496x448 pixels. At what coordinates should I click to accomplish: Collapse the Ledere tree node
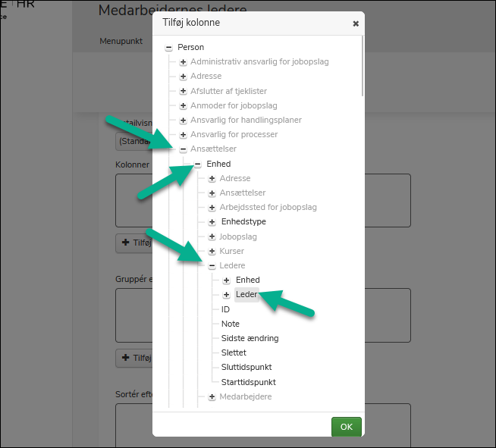pyautogui.click(x=212, y=266)
